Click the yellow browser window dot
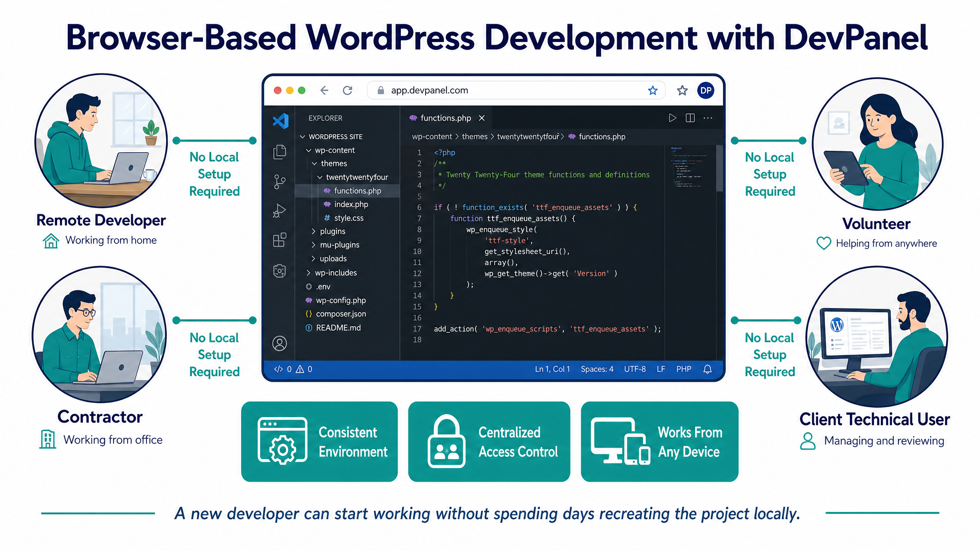 click(x=290, y=90)
